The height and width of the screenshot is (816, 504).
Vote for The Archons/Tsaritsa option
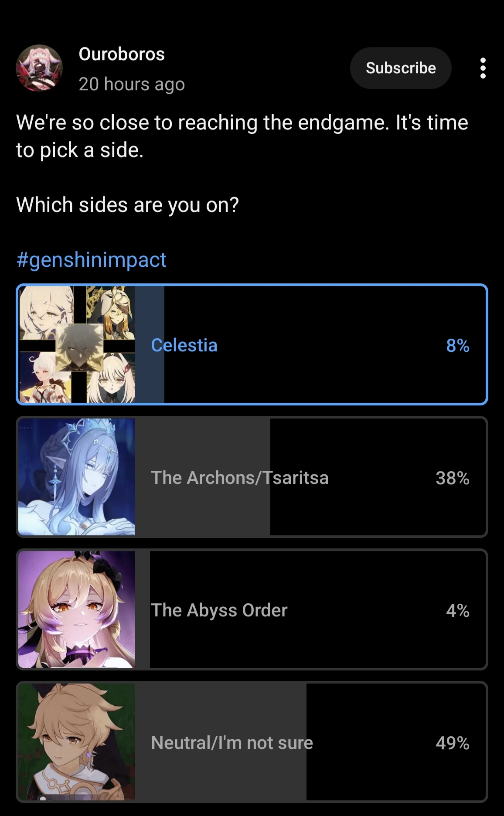(x=252, y=477)
